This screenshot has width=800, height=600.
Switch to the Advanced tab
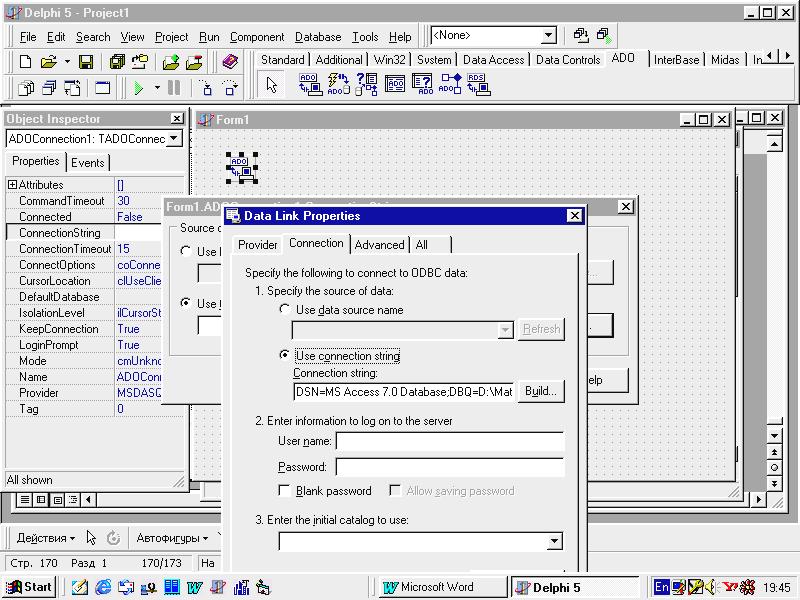(x=379, y=245)
